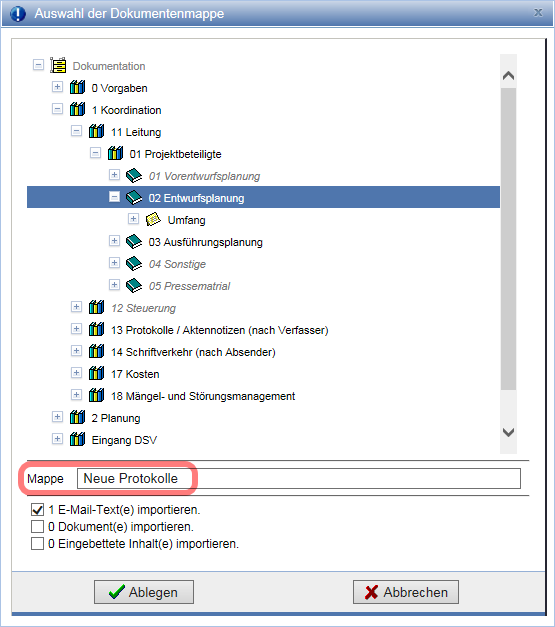Screen dimensions: 555x627
Task: Click the green book icon for 03 Ausführungsplanung
Action: [134, 241]
